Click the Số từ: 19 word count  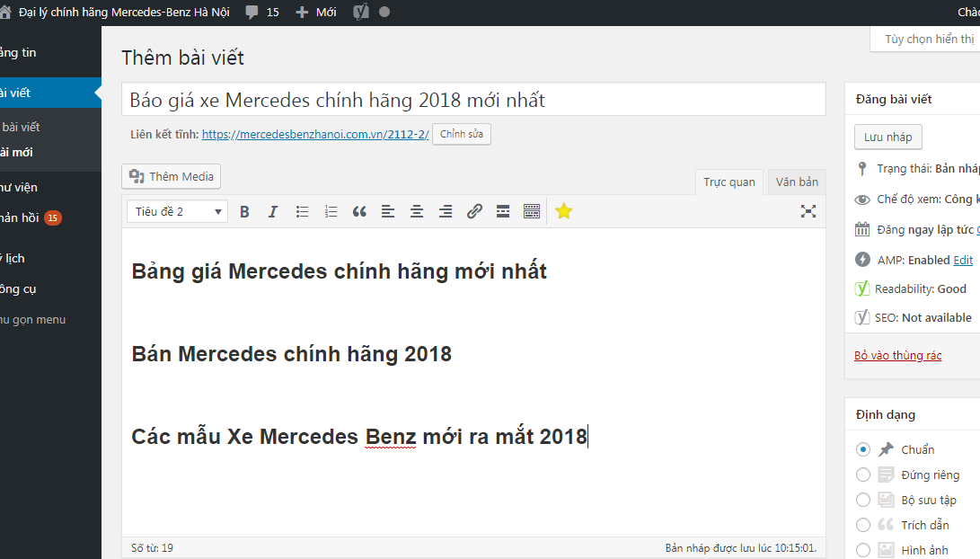[x=152, y=547]
